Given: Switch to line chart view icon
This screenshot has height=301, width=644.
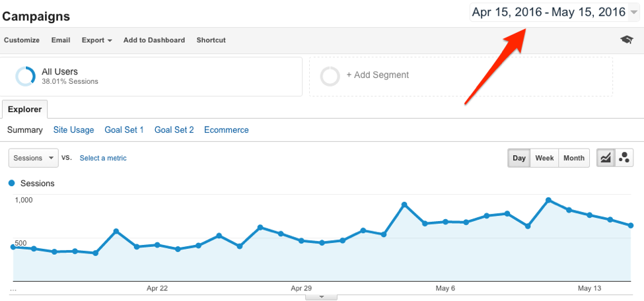Looking at the screenshot, I should click(x=606, y=158).
